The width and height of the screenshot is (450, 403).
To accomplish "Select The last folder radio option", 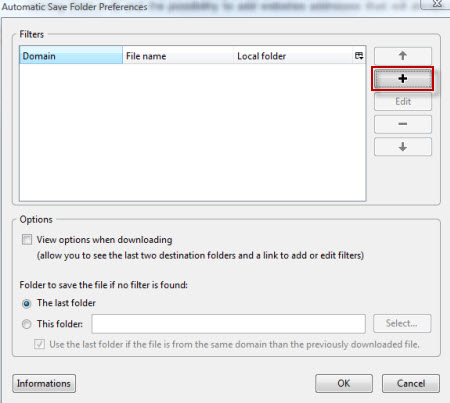I will click(27, 303).
